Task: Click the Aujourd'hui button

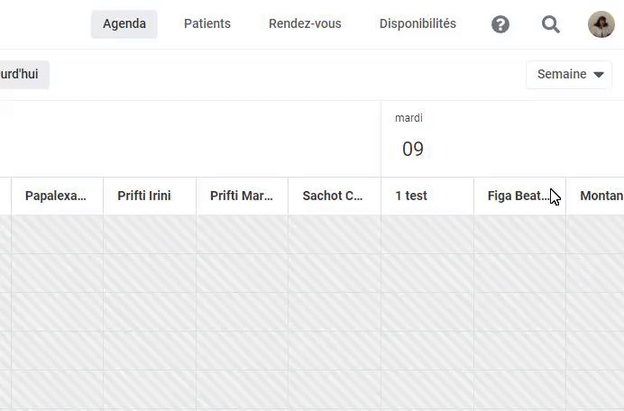Action: point(23,74)
